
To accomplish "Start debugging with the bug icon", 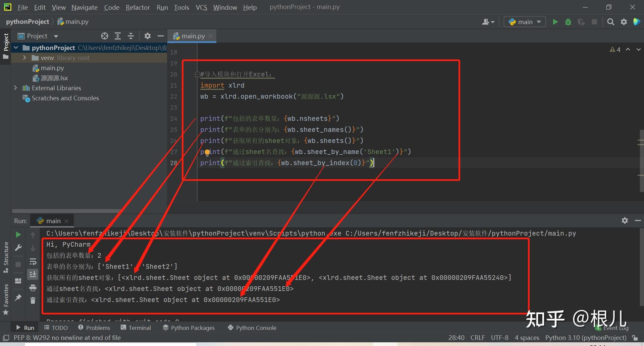I will pyautogui.click(x=568, y=21).
